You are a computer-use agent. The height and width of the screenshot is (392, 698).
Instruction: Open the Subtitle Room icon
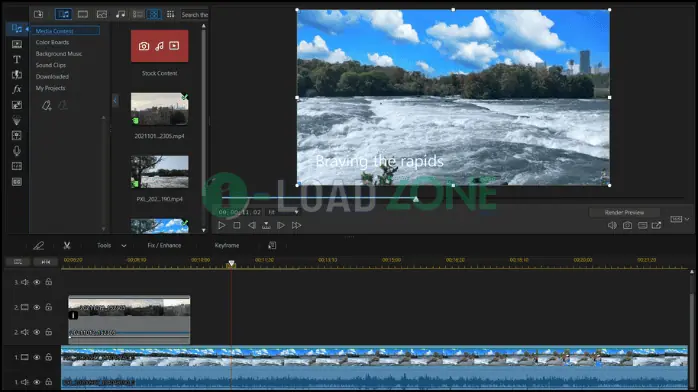point(17,182)
